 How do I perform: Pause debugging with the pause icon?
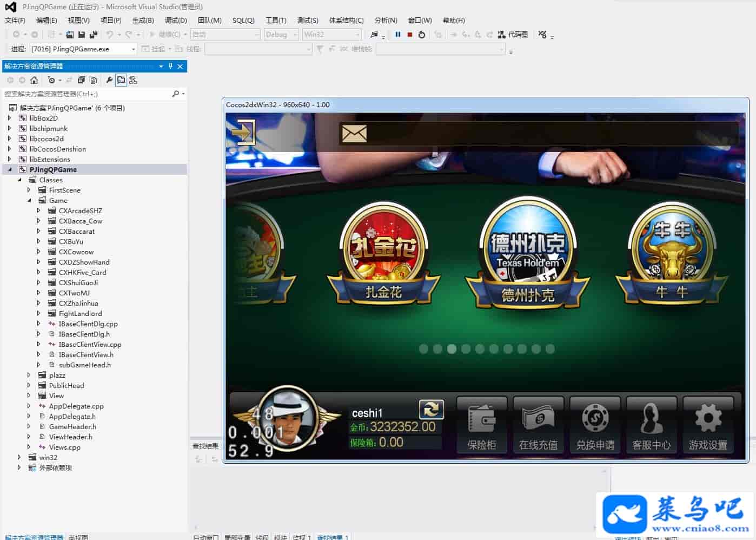(x=398, y=35)
